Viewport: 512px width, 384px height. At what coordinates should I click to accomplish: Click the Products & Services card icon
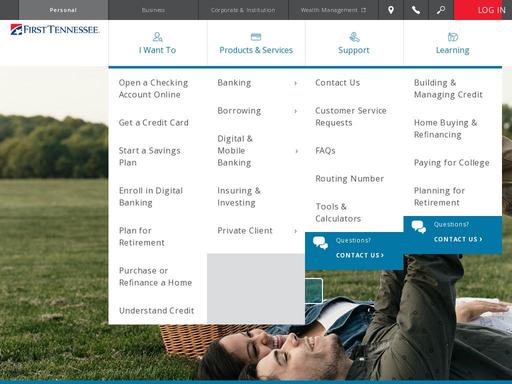[x=256, y=37]
